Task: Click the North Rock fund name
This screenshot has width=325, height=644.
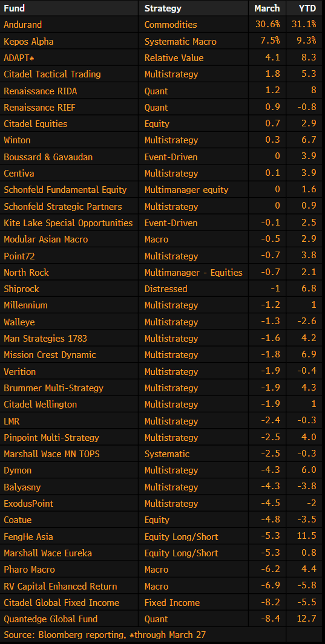Action: (x=26, y=272)
